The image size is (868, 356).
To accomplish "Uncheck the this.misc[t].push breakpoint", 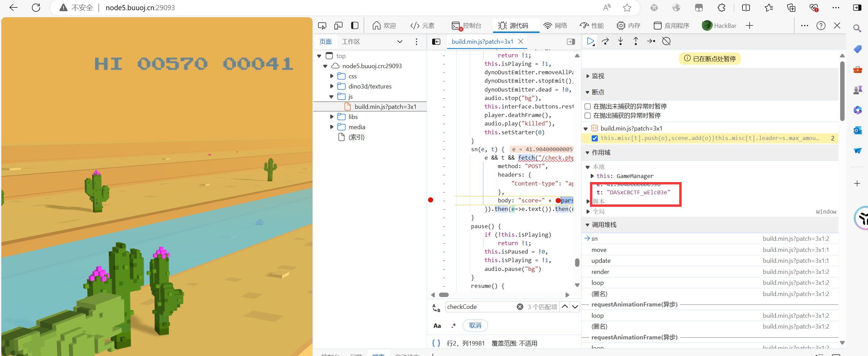I will pos(595,138).
